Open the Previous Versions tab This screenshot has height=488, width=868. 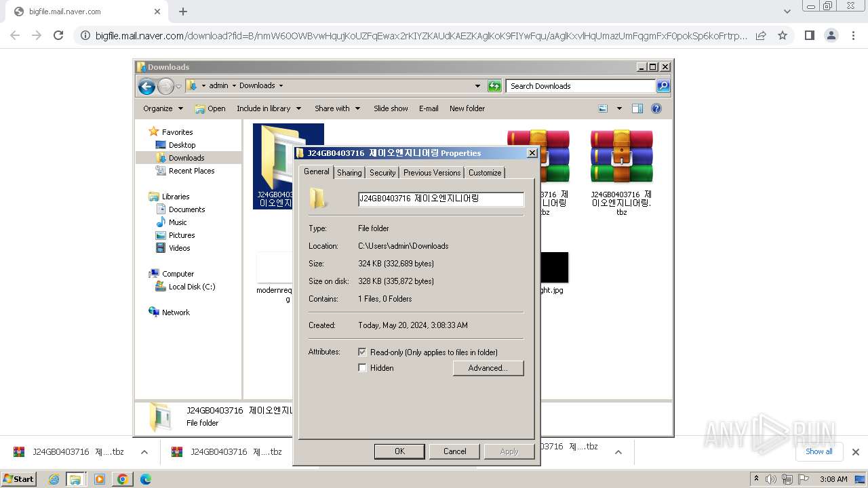click(432, 173)
